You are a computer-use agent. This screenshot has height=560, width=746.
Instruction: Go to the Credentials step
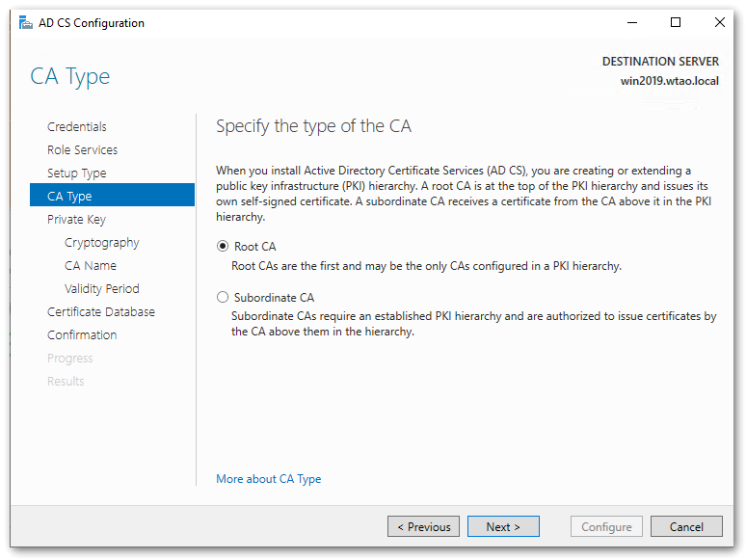pyautogui.click(x=77, y=127)
